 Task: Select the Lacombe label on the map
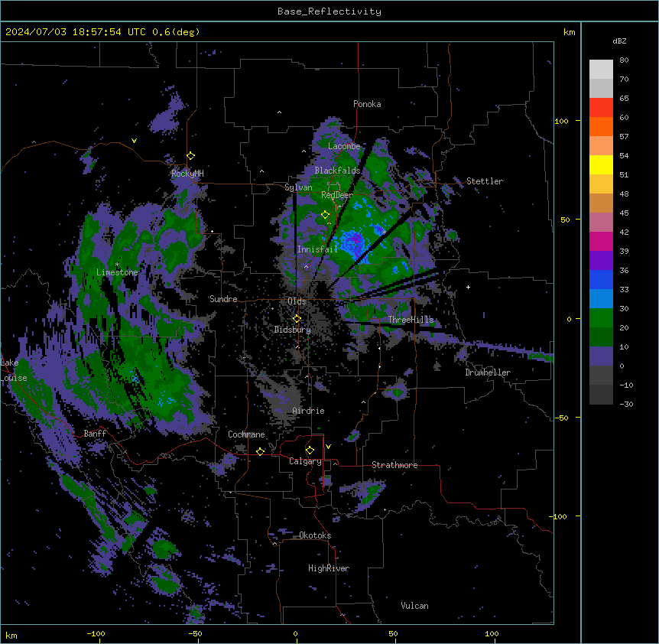[x=344, y=146]
